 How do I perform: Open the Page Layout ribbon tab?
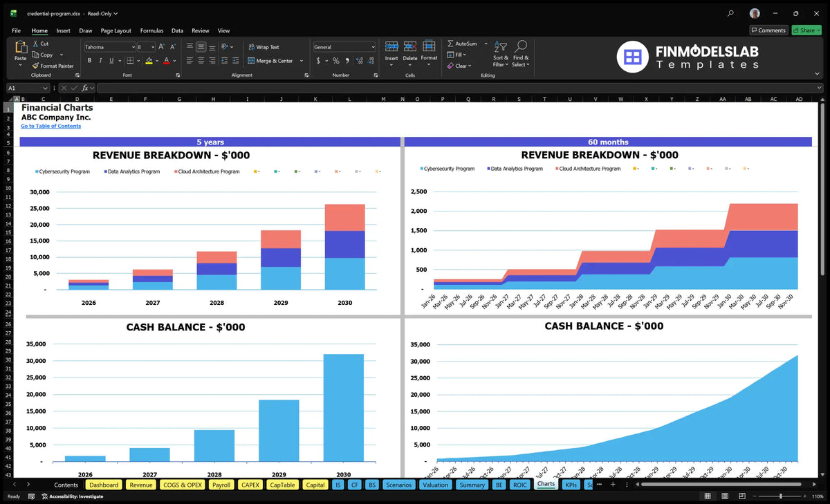[x=116, y=30]
